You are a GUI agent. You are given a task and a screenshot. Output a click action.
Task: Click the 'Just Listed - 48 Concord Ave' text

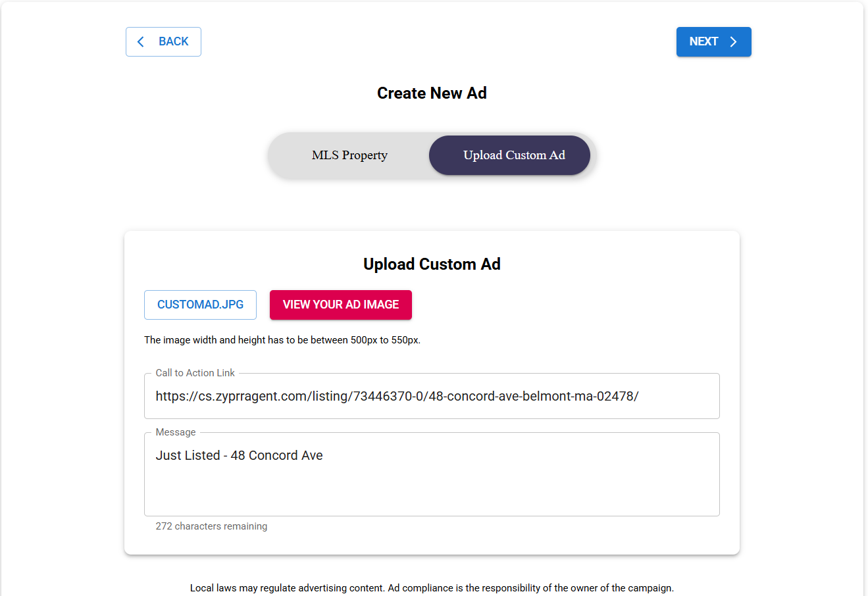tap(239, 455)
